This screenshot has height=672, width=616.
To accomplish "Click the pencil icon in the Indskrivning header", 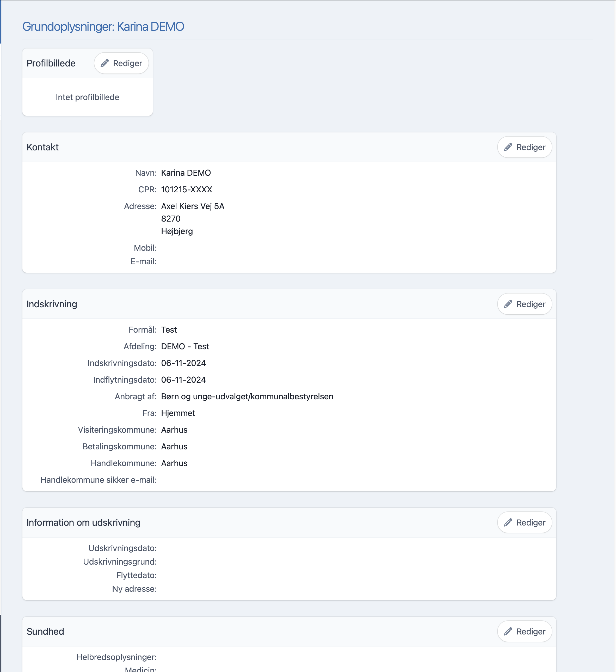I will tap(508, 304).
